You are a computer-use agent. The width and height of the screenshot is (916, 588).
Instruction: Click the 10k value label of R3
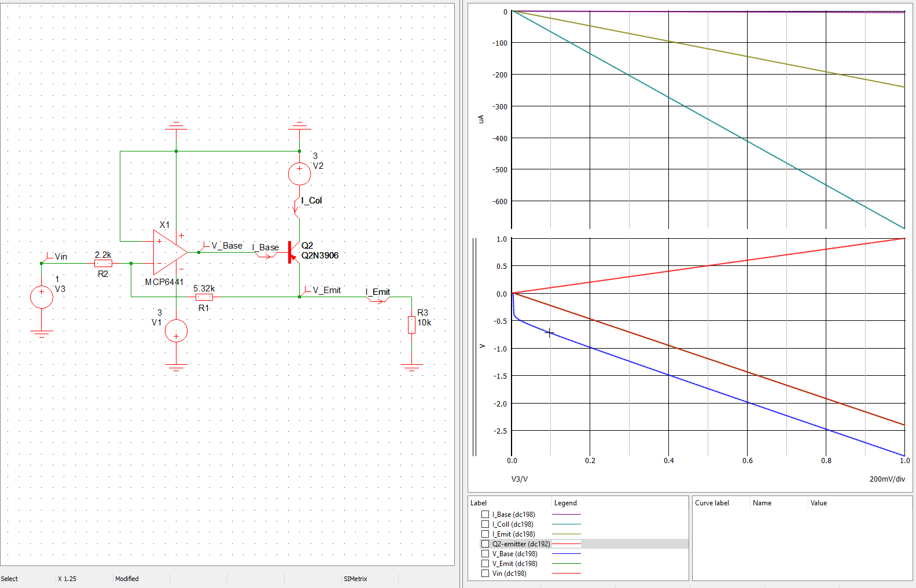pos(424,323)
